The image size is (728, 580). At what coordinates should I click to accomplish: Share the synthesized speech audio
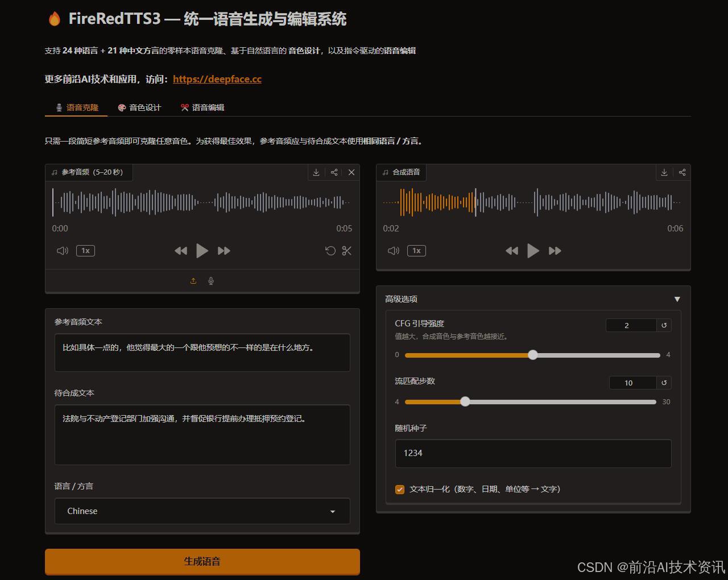tap(682, 172)
